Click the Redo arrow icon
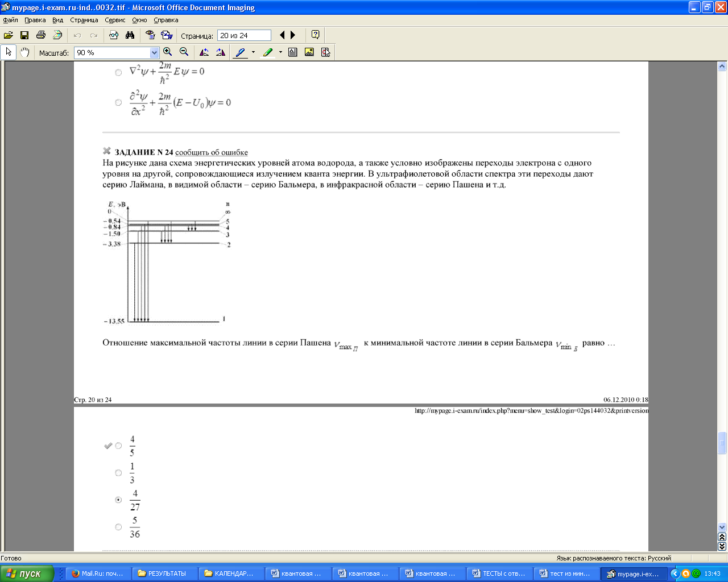Viewport: 728px width, 582px height. click(93, 35)
